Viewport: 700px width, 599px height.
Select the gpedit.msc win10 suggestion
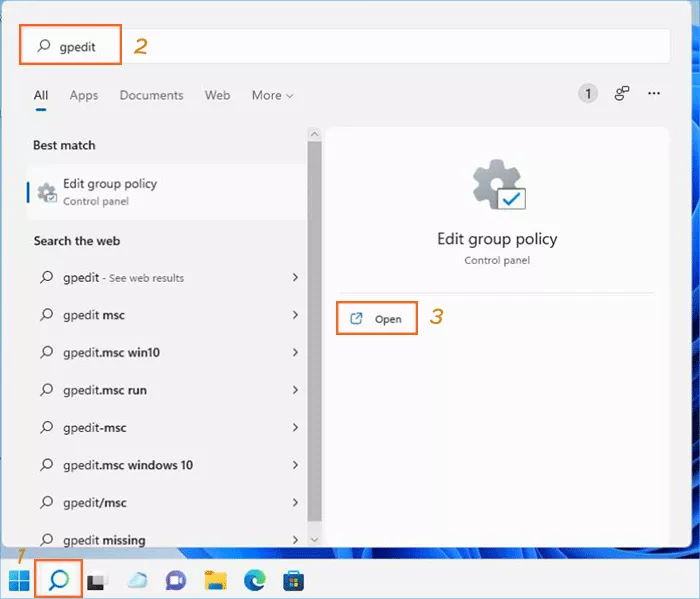click(166, 352)
